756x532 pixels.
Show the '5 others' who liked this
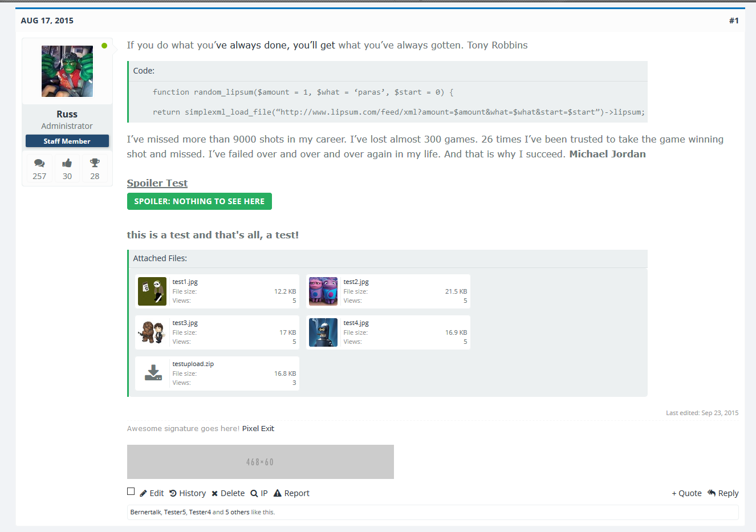click(237, 512)
